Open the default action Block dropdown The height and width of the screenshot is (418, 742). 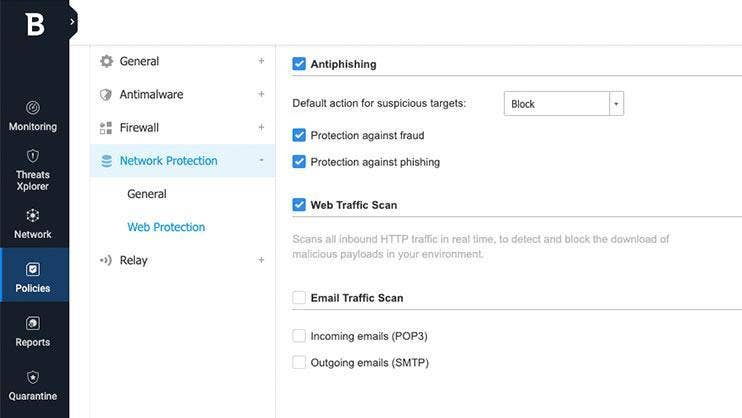tap(616, 104)
